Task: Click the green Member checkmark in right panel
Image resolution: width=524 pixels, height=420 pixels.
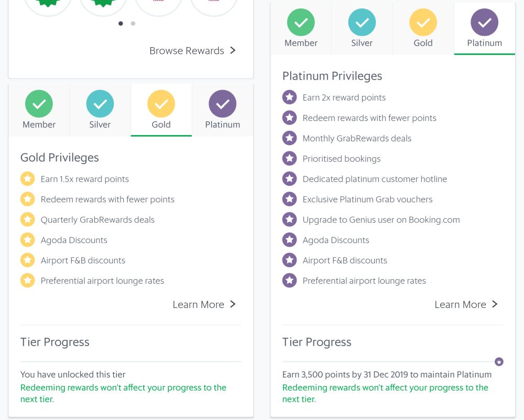Action: 301,23
